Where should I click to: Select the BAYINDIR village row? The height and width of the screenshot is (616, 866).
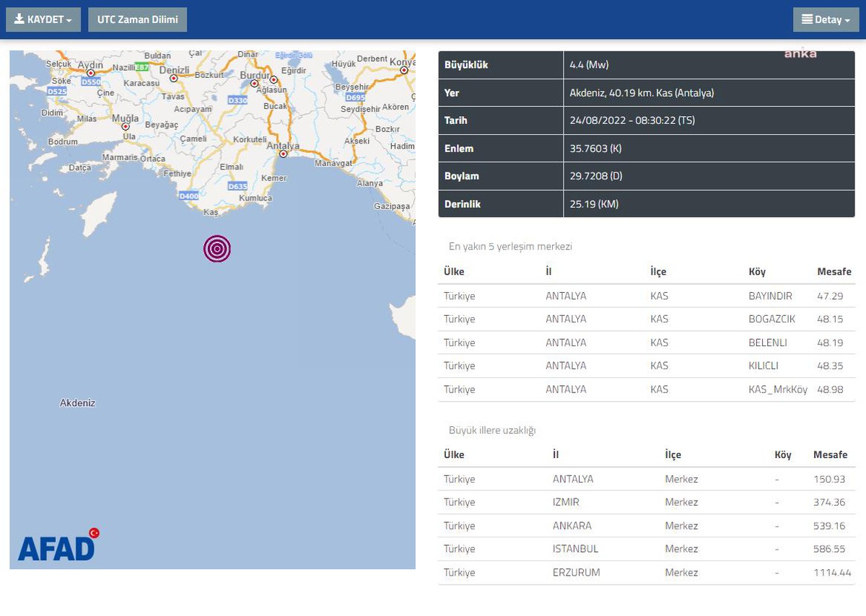[x=647, y=296]
